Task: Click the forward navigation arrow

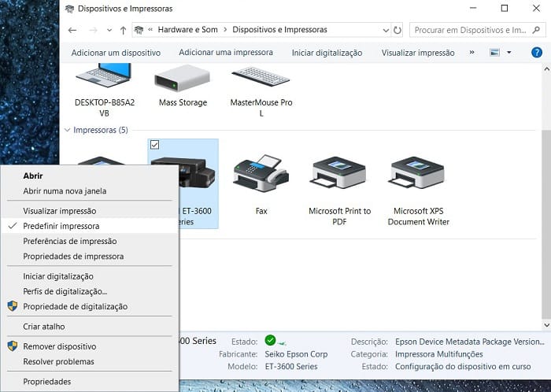Action: tap(93, 30)
